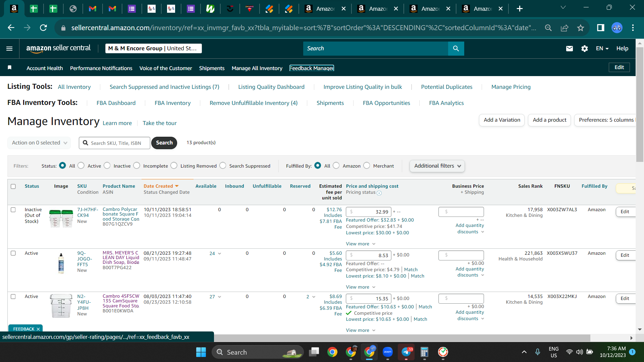Image resolution: width=644 pixels, height=362 pixels.
Task: Expand Add quantity discounts for MRS. MEYER'S row
Action: coord(470,272)
